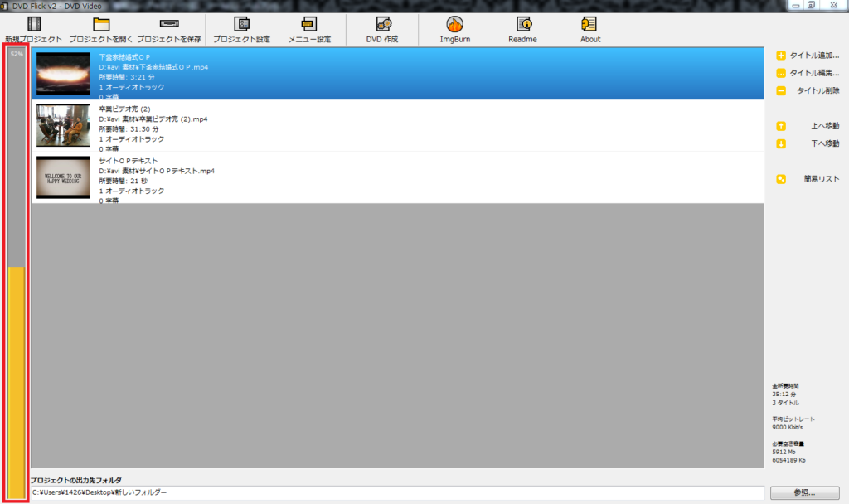Open project with プロジェクトを開く

[100, 30]
